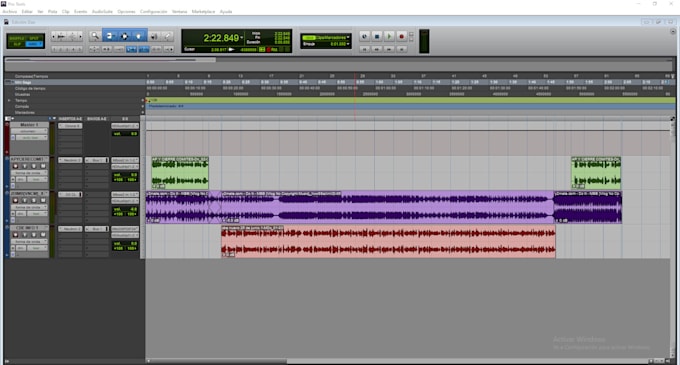Open the grid value dropdown
This screenshot has height=365, width=680.
pos(348,38)
